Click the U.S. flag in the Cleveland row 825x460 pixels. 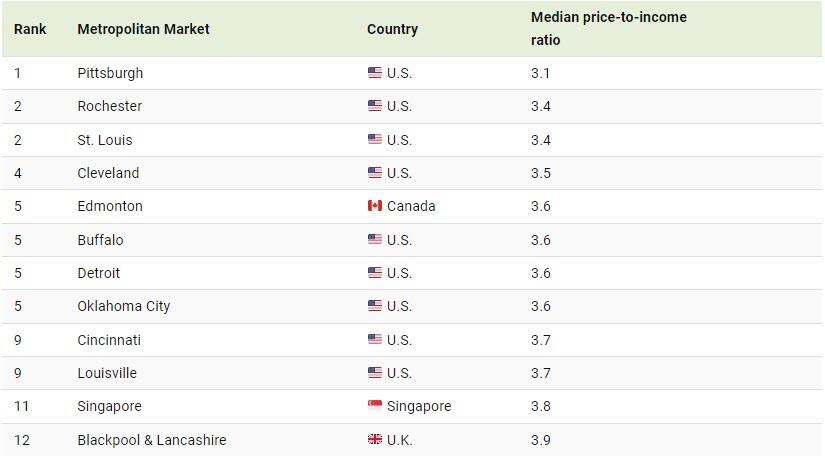coord(375,173)
